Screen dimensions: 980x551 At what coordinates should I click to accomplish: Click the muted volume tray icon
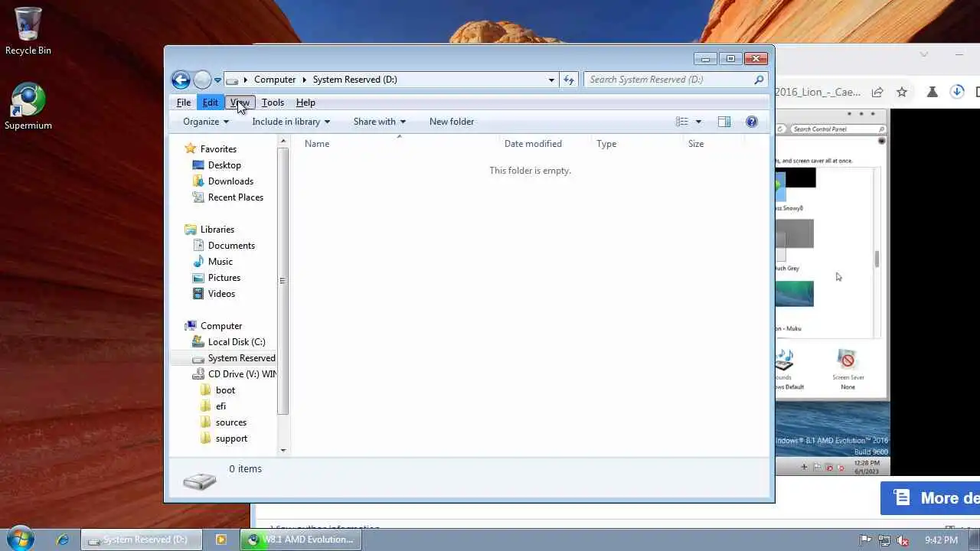click(903, 540)
